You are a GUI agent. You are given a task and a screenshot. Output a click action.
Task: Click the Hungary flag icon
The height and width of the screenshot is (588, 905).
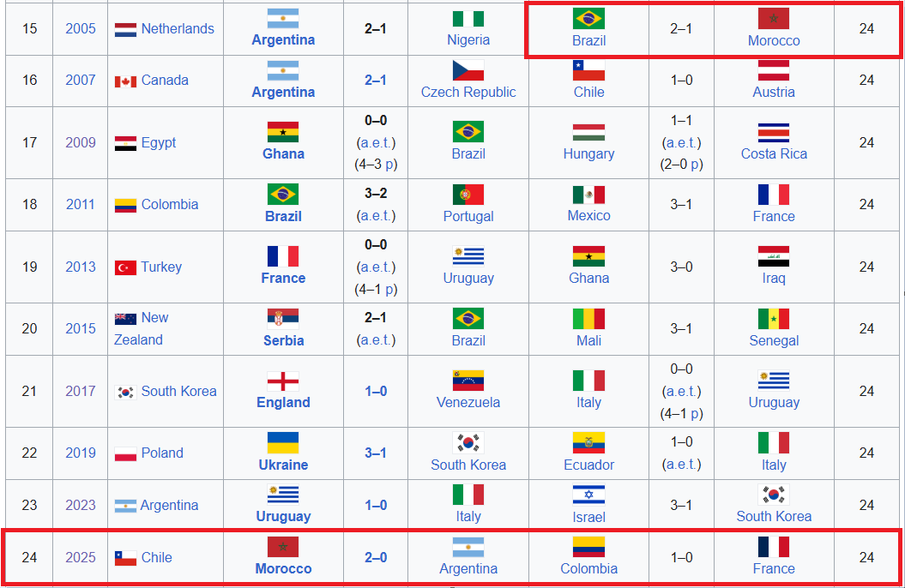click(588, 132)
